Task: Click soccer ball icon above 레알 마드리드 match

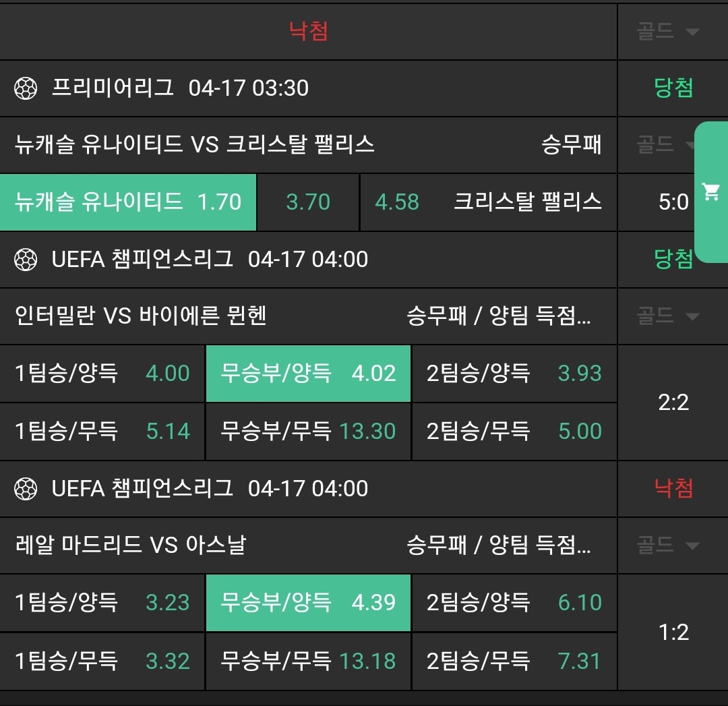Action: (x=26, y=488)
